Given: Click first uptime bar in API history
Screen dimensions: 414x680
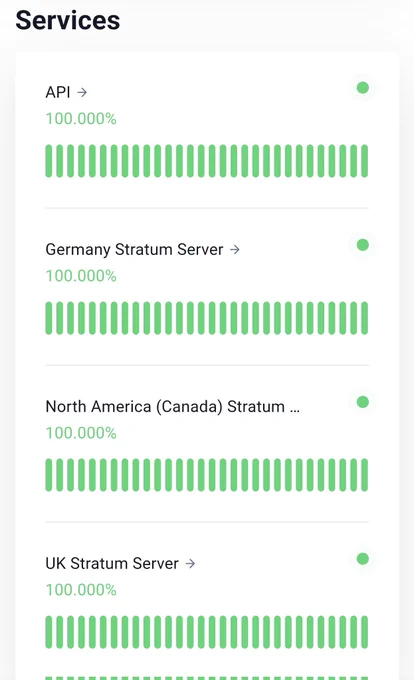Looking at the screenshot, I should point(49,161).
